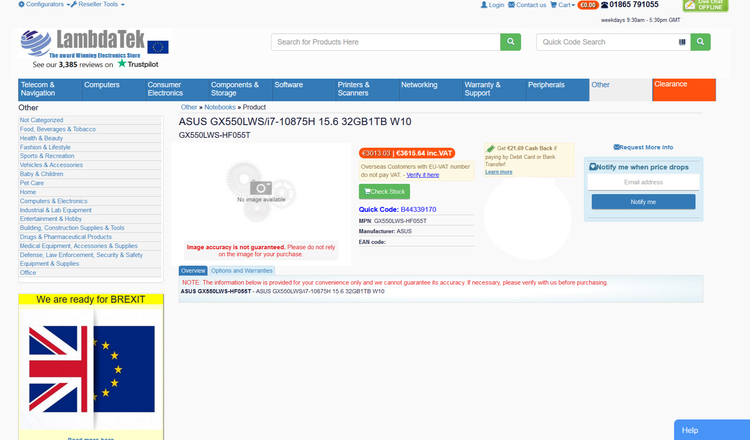Select Sports & Recreation category

pos(47,156)
